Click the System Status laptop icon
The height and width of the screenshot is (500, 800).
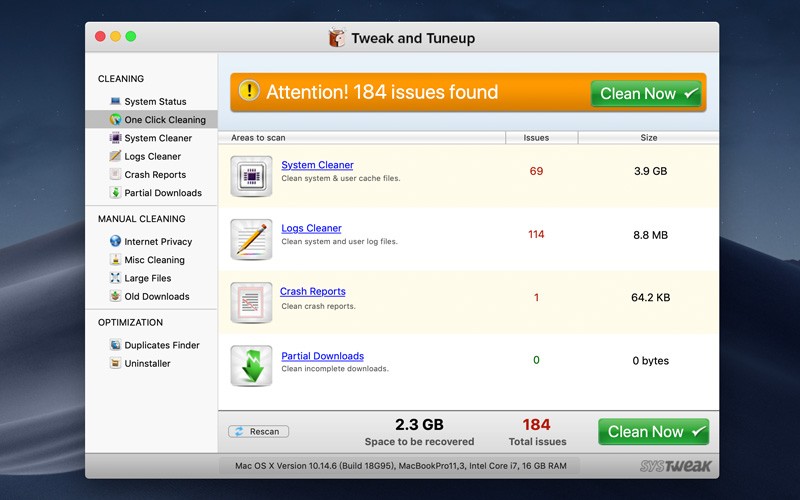pos(115,101)
